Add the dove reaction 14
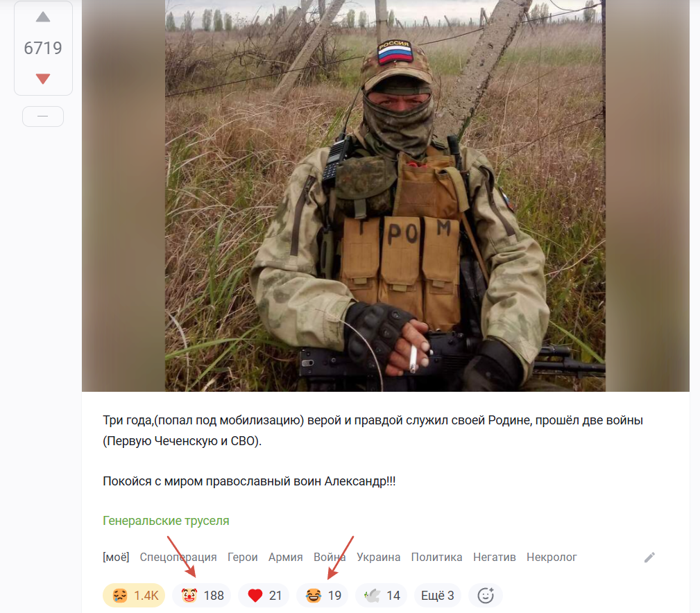 382,595
